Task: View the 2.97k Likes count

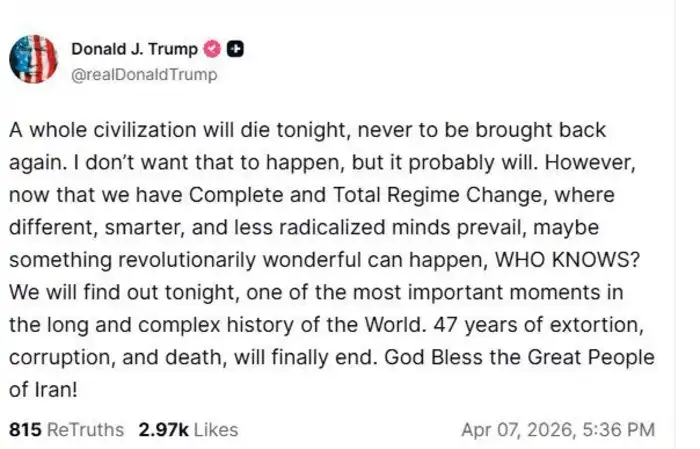Action: coord(163,429)
